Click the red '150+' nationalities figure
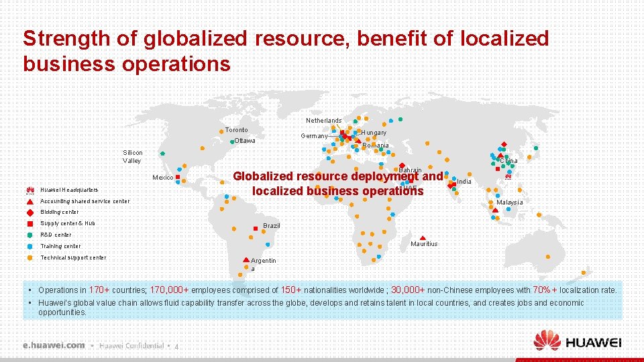 291,290
